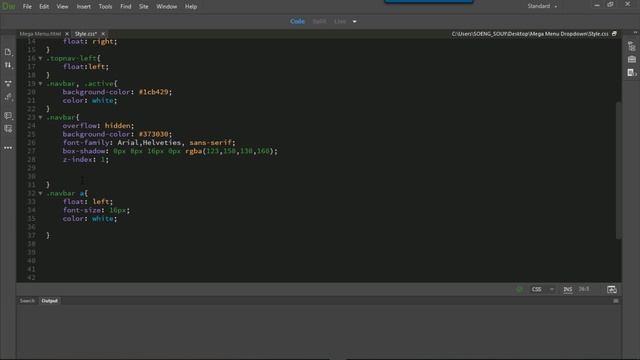This screenshot has height=360, width=640.
Task: Click 'color: white;' on line 35
Action: [x=90, y=219]
